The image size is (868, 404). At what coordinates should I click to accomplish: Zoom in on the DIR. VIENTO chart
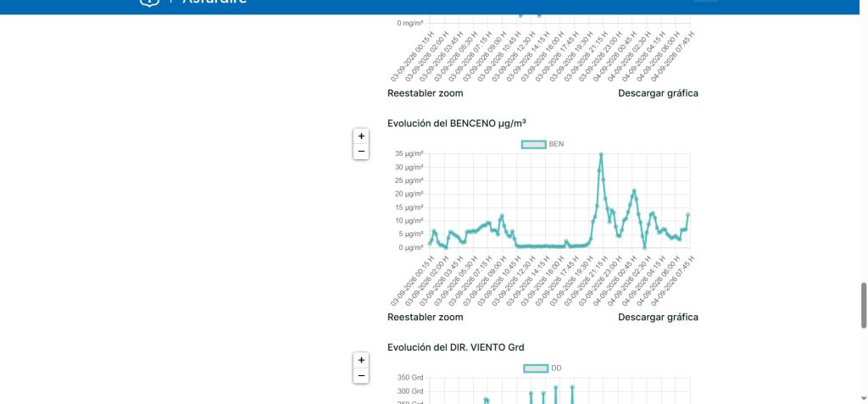coord(361,360)
